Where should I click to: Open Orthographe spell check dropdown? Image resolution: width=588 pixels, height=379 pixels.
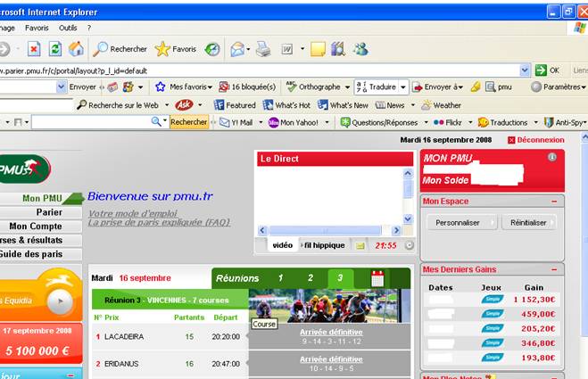point(347,87)
